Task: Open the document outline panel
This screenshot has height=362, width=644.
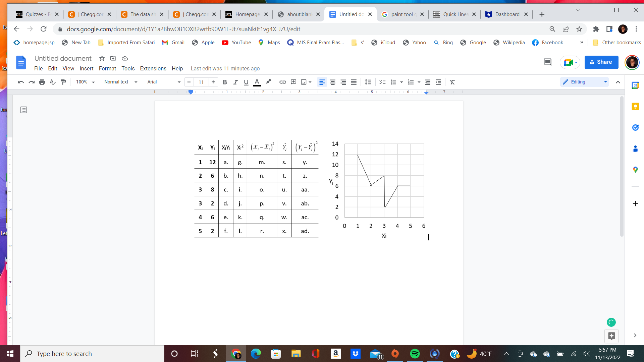Action: [x=23, y=110]
